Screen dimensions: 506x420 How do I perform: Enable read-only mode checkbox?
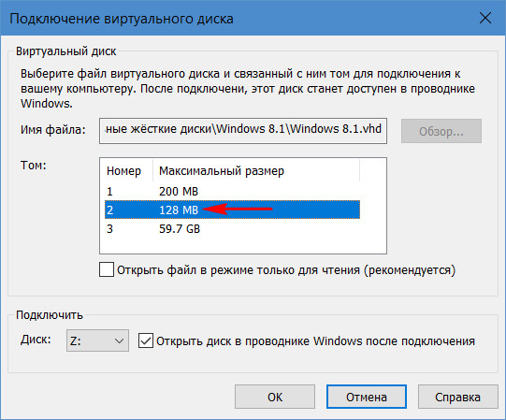(107, 269)
